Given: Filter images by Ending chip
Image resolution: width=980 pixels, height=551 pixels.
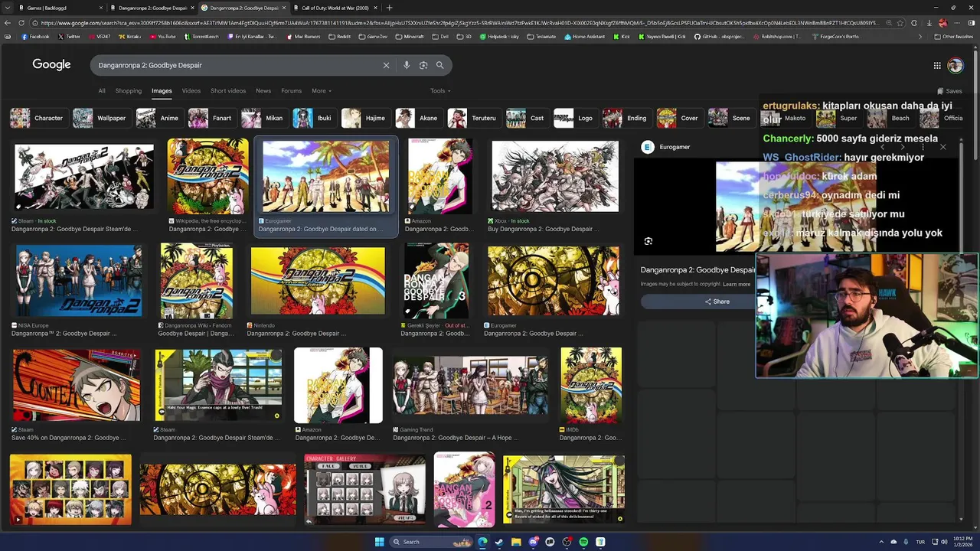Looking at the screenshot, I should tap(626, 118).
